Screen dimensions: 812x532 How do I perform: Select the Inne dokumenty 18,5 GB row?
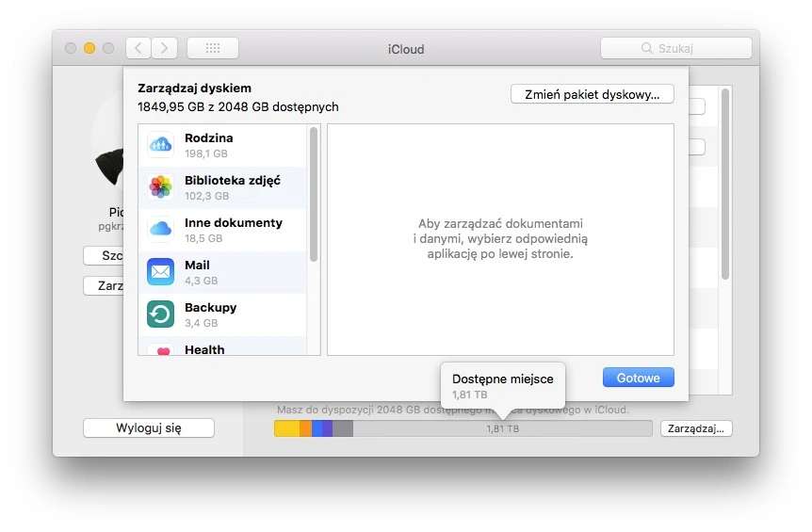(222, 231)
